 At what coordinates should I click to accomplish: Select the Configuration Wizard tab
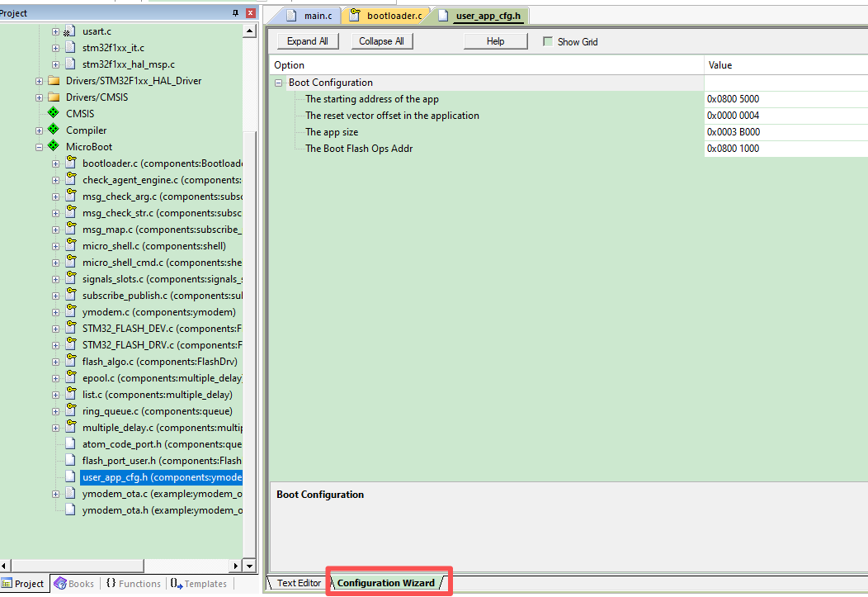pos(386,583)
